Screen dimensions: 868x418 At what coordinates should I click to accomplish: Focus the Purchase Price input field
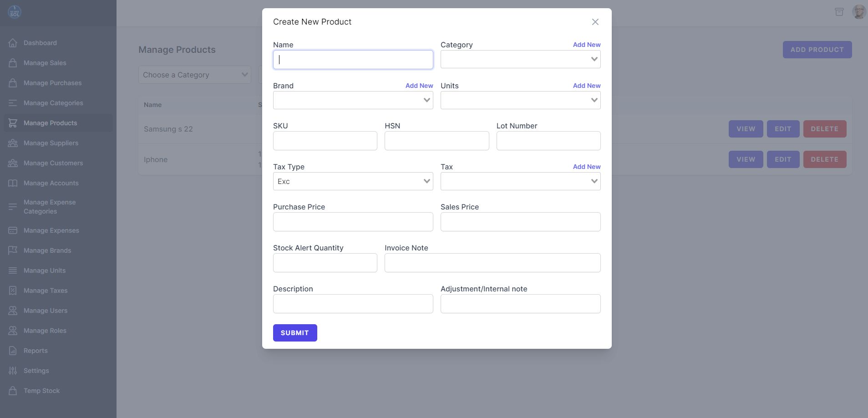[353, 222]
